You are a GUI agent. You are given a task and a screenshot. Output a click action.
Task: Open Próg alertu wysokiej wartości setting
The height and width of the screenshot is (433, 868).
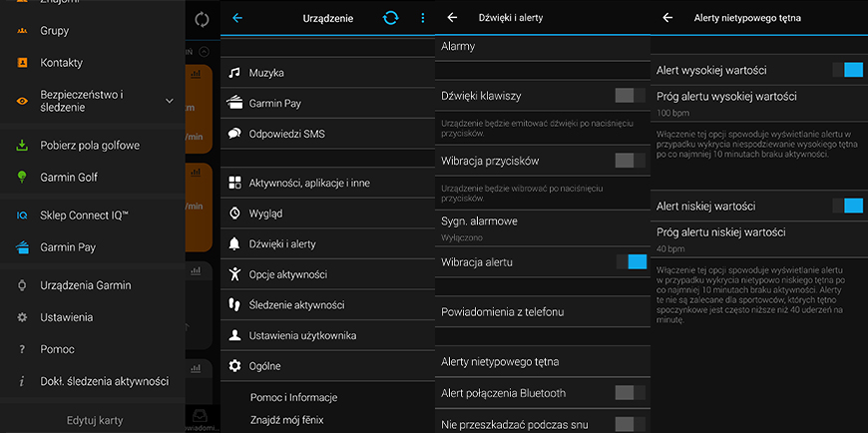pos(759,104)
